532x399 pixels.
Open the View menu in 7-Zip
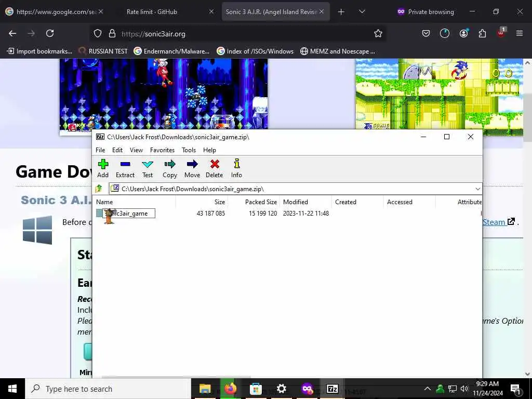137,150
